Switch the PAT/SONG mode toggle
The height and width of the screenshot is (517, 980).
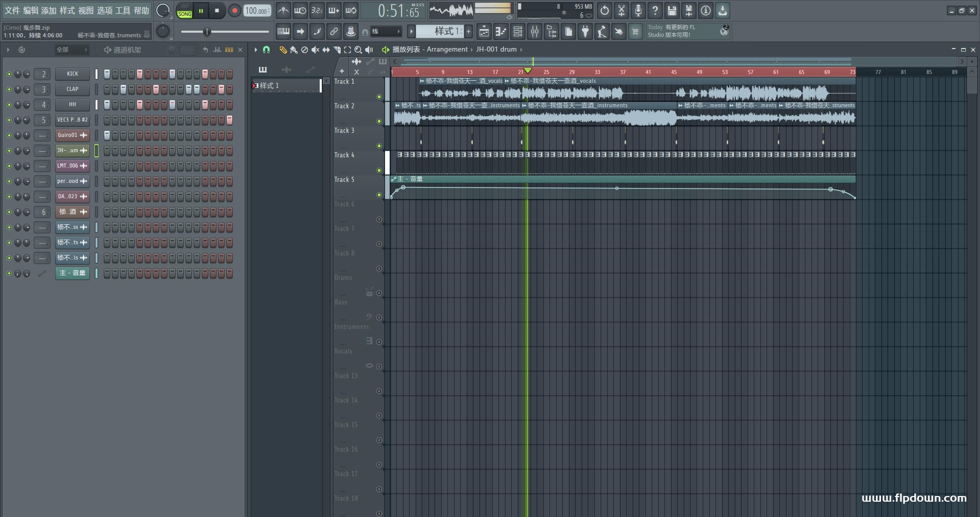pyautogui.click(x=184, y=11)
